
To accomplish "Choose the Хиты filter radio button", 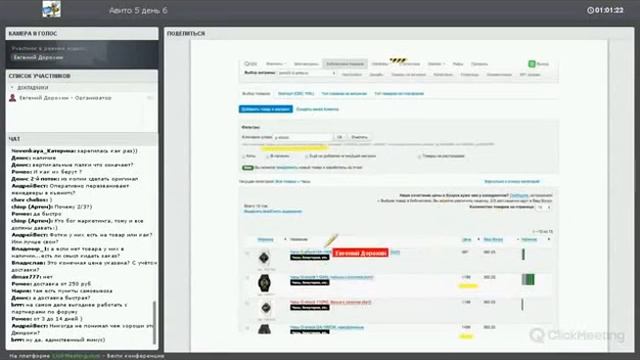I will [x=244, y=156].
